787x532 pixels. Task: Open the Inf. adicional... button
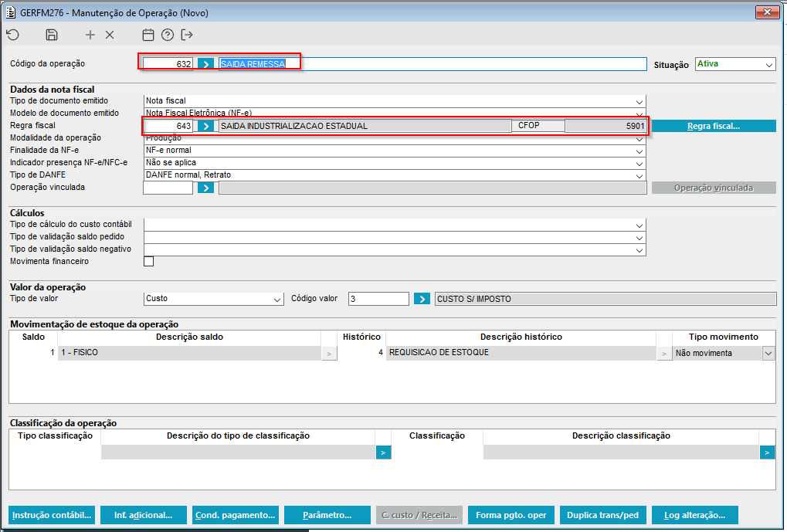point(144,515)
